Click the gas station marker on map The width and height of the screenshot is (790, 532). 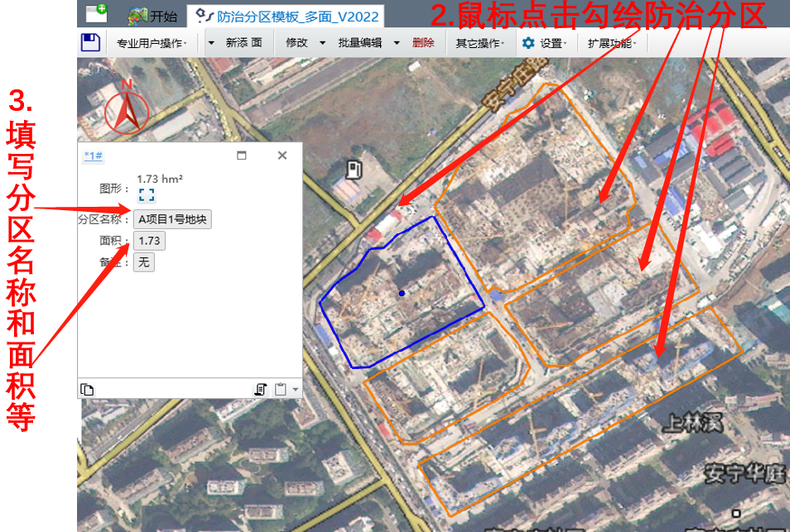click(x=354, y=170)
